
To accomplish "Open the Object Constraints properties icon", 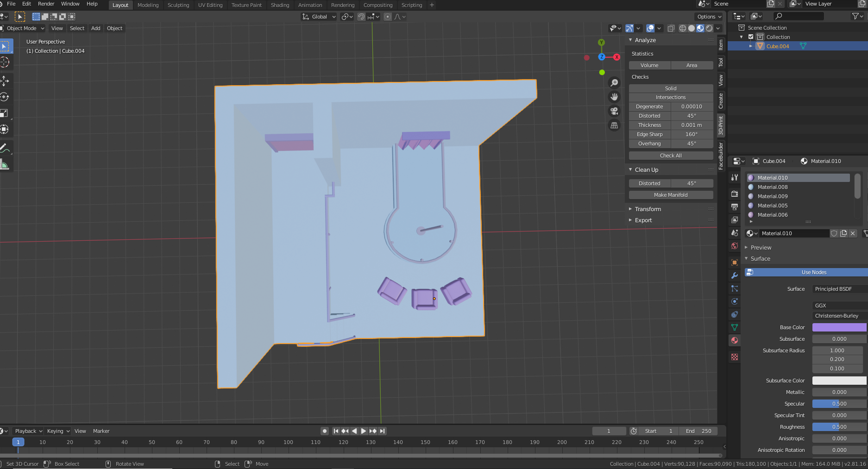I will [734, 314].
